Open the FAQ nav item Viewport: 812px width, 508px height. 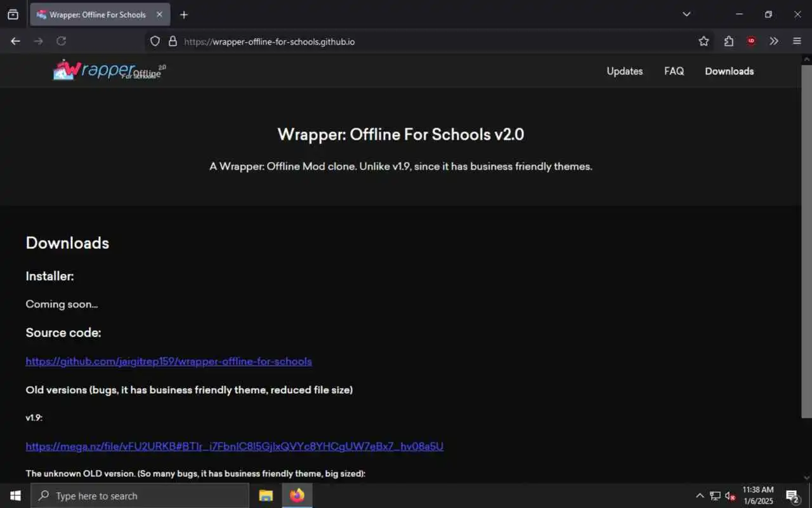click(674, 71)
